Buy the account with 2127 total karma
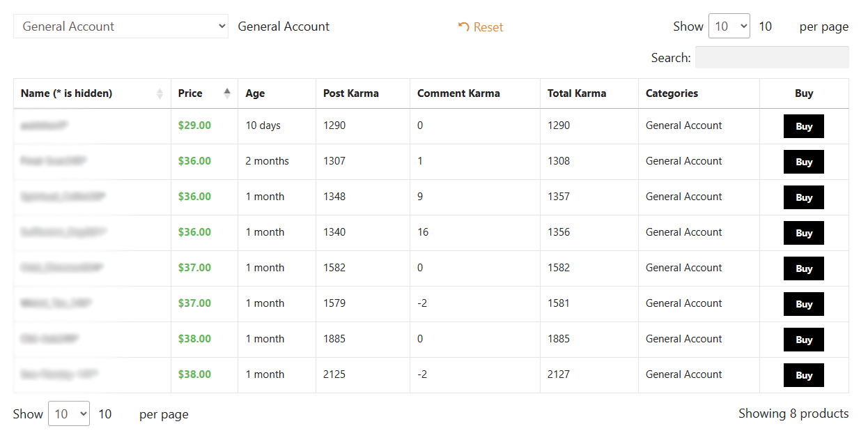Screen dimensions: 868x440 coord(803,375)
